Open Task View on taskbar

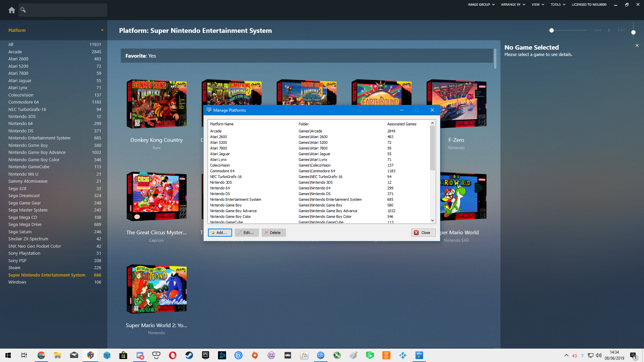[x=24, y=355]
